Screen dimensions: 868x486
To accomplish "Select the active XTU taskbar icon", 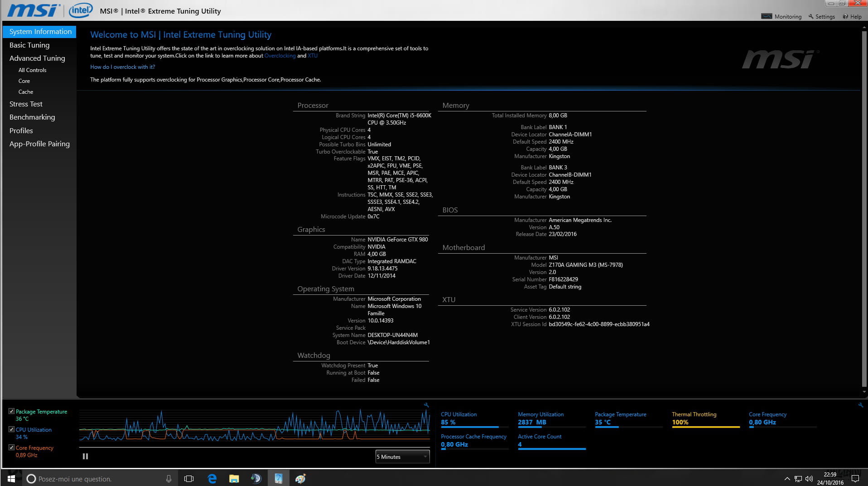I will (278, 479).
